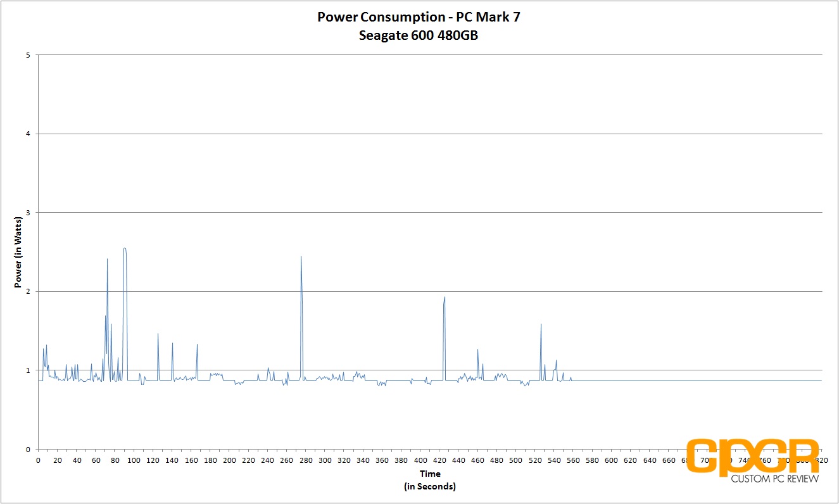Screen dimensions: 839x504
Task: Click the y-axis tick value 4
Action: click(28, 134)
